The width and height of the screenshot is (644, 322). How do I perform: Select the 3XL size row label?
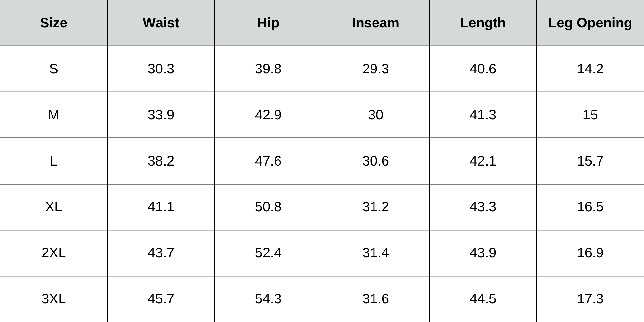click(x=53, y=299)
